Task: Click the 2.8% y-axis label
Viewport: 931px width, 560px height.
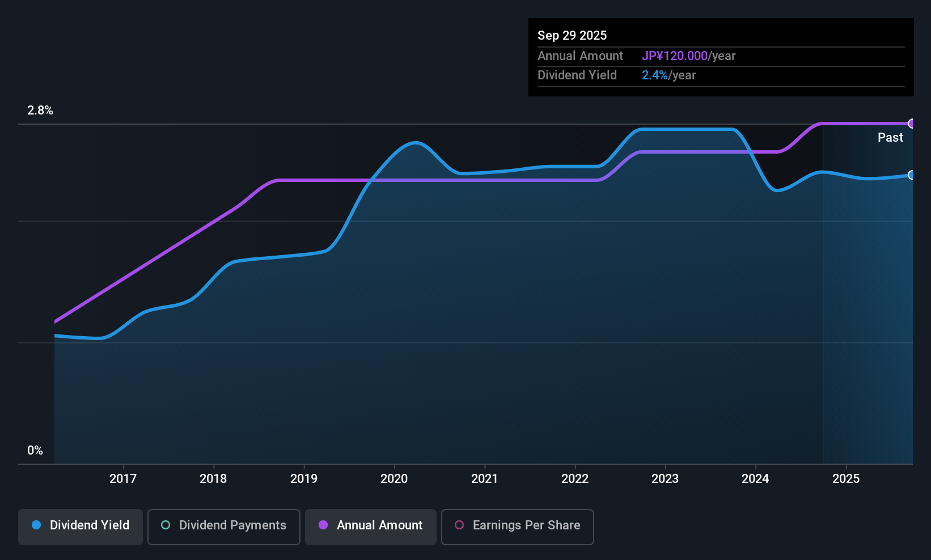Action: (x=40, y=111)
